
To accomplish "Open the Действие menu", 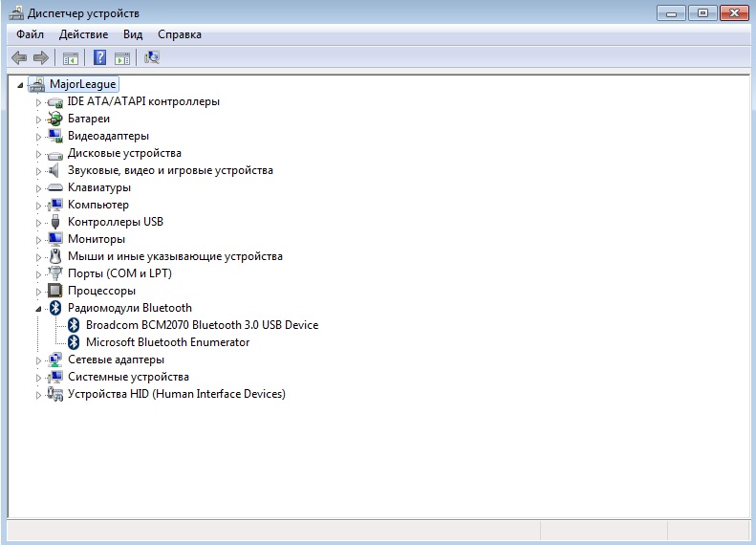I will (x=83, y=34).
